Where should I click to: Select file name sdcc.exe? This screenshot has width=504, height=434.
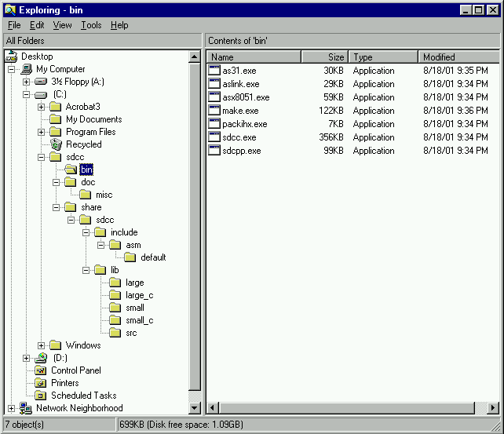(x=239, y=137)
